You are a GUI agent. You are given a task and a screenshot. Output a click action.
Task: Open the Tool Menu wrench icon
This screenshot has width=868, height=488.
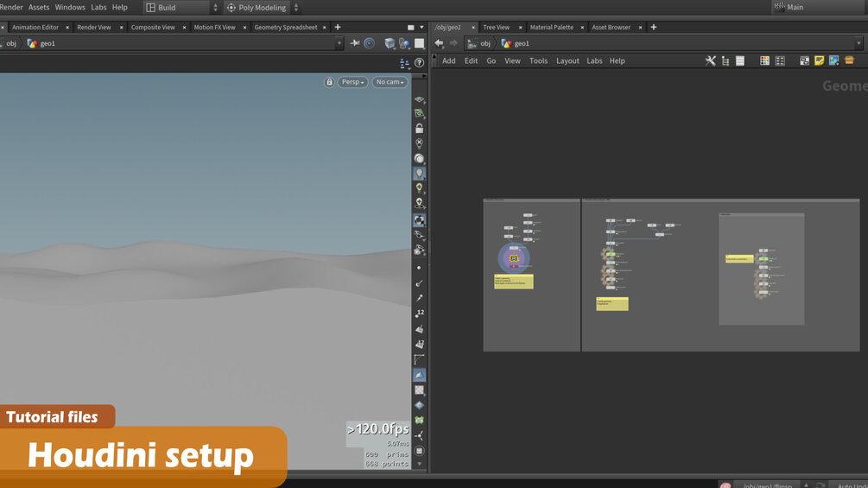[710, 60]
